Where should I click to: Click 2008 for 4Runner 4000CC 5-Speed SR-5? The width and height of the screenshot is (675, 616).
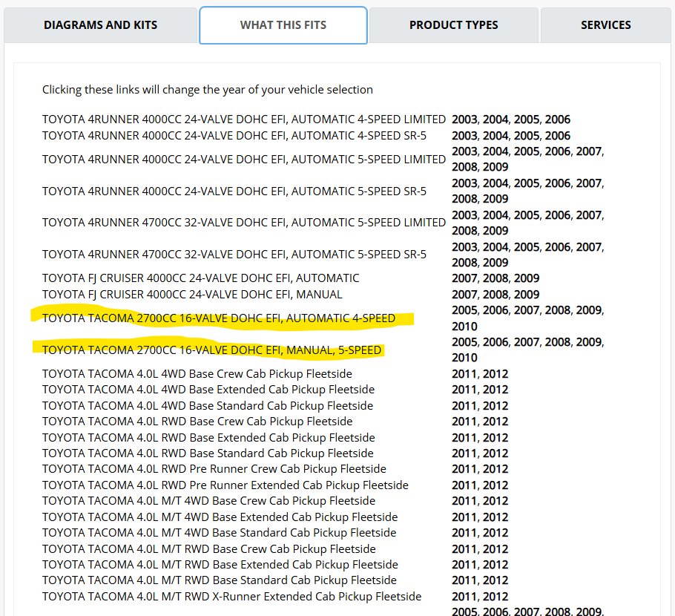tap(464, 199)
